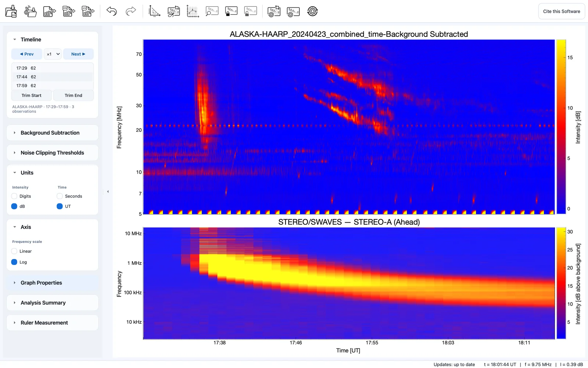Click crop-with-target spectrum toolbar icon
The image size is (588, 368).
274,11
